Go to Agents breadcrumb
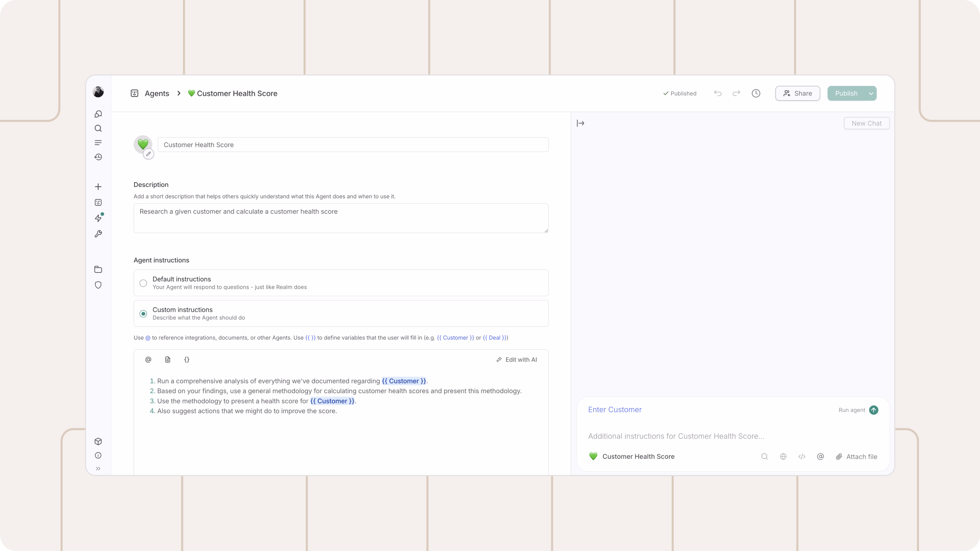980x551 pixels. [157, 94]
